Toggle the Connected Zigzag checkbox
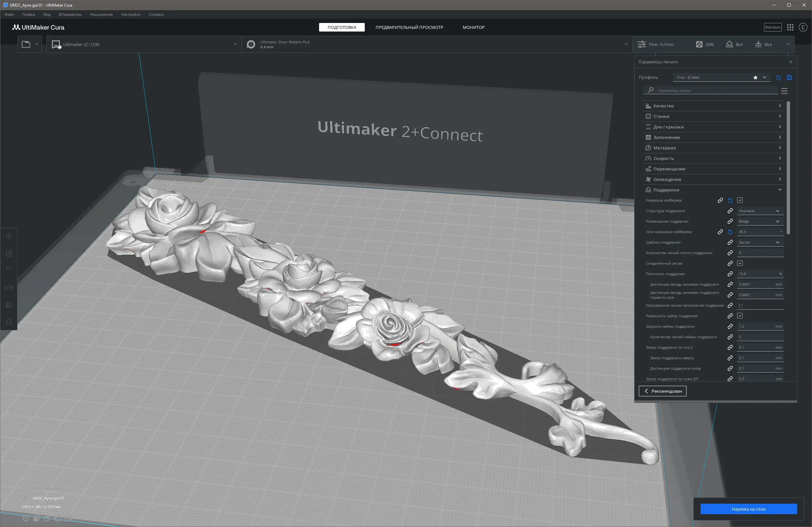 (740, 263)
